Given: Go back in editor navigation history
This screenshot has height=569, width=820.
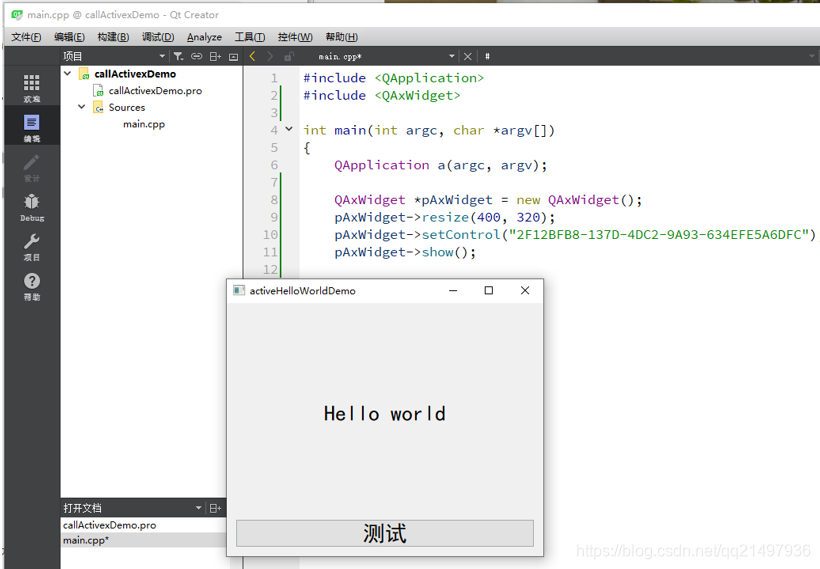Looking at the screenshot, I should click(x=253, y=56).
